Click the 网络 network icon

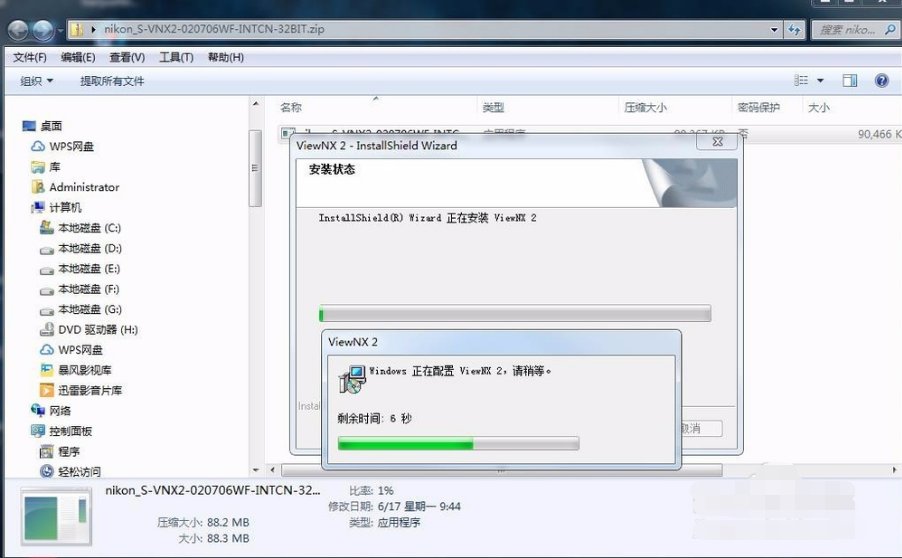tap(37, 410)
